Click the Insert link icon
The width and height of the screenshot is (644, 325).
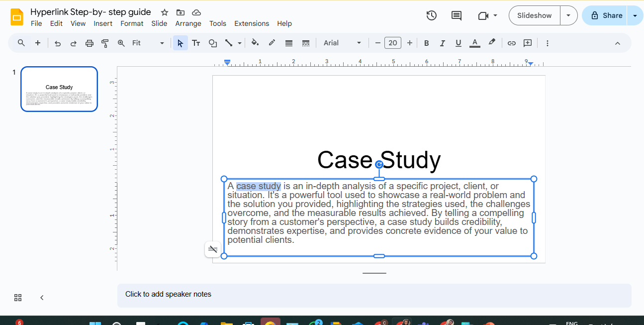click(511, 43)
